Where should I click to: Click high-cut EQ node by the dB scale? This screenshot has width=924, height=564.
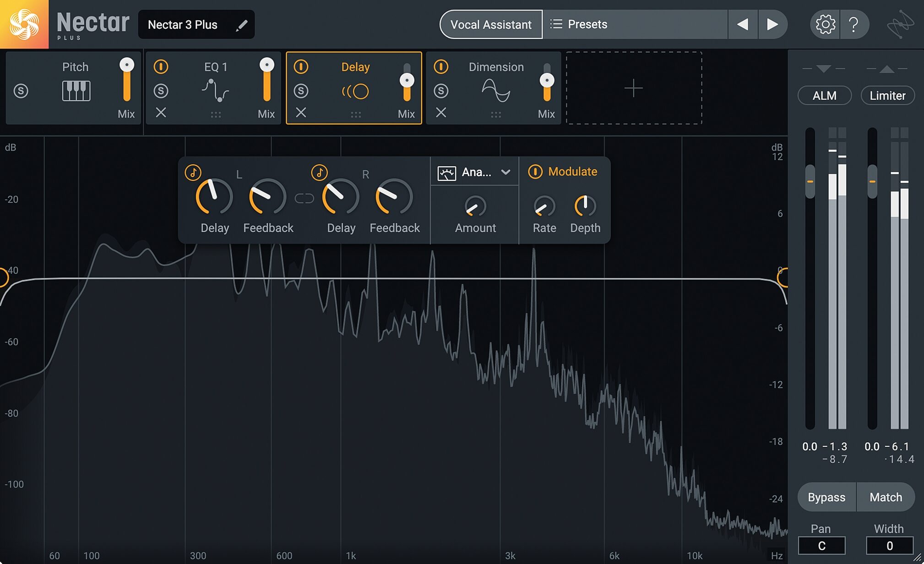coord(783,277)
